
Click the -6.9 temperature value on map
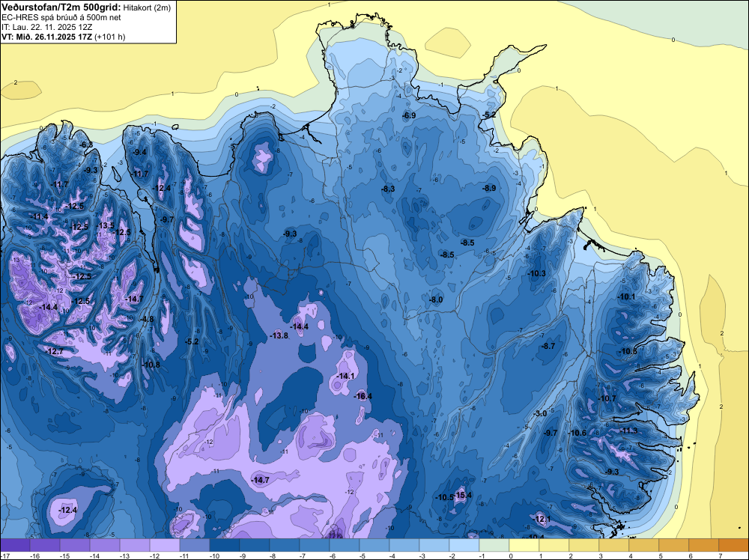coord(409,115)
